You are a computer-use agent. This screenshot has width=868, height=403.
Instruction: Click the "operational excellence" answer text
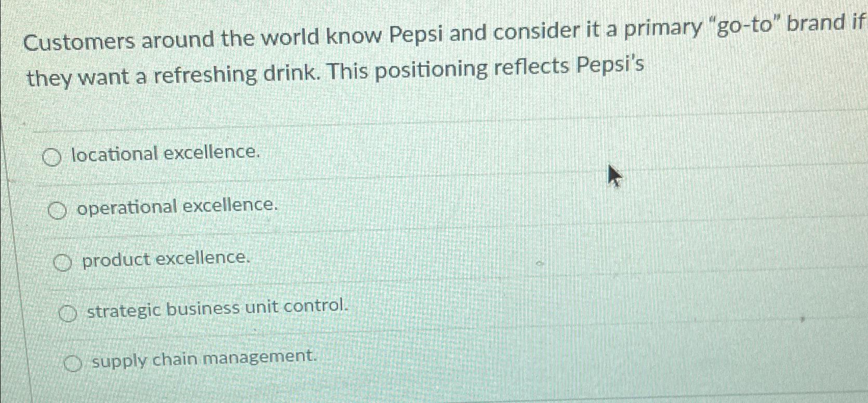coord(177,205)
